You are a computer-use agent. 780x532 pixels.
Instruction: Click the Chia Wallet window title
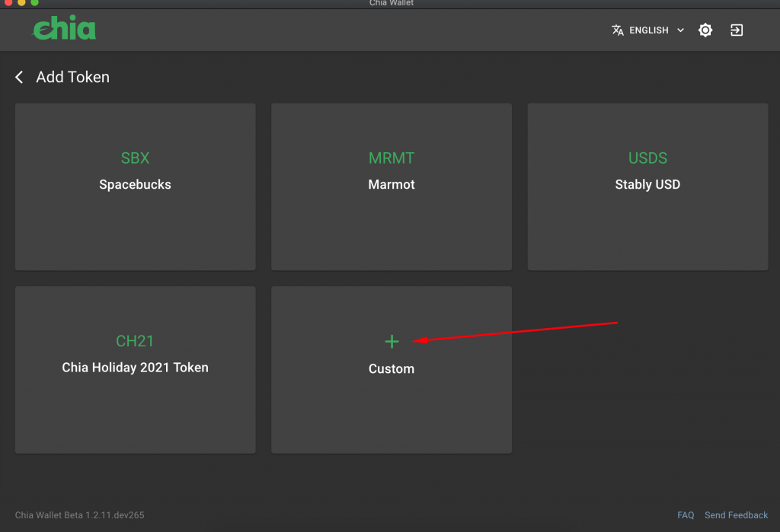click(392, 3)
